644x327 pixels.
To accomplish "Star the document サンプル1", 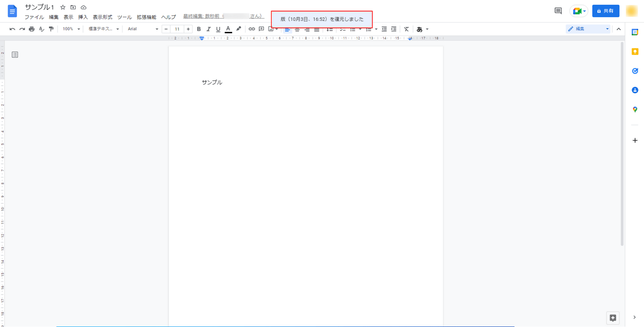I will (x=63, y=8).
